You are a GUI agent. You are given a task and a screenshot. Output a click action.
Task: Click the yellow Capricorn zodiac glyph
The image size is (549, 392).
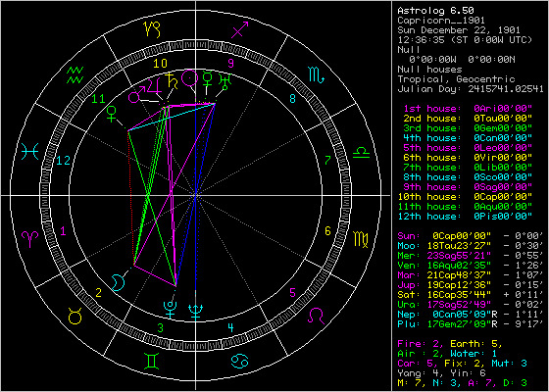(152, 29)
